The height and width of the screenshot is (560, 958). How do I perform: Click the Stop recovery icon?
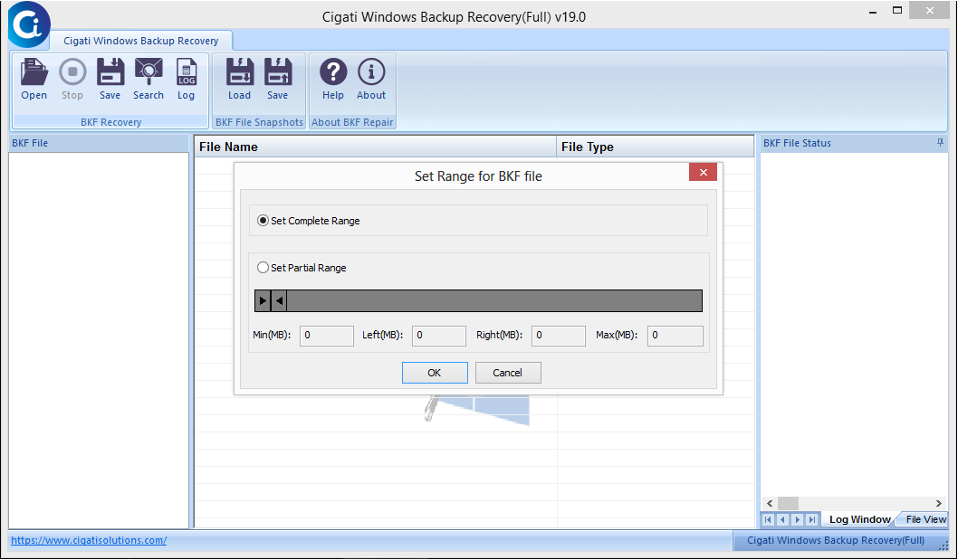coord(72,80)
